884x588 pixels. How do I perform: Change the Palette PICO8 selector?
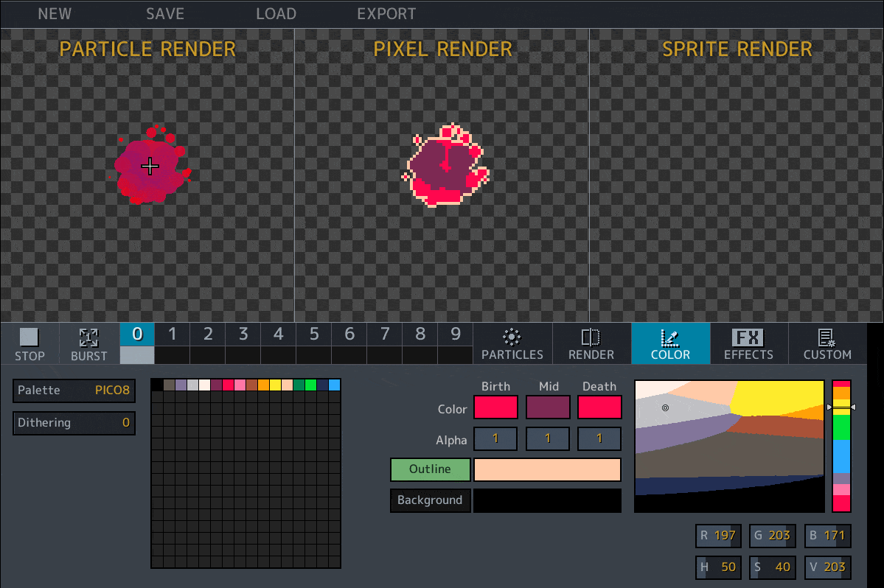coord(74,391)
